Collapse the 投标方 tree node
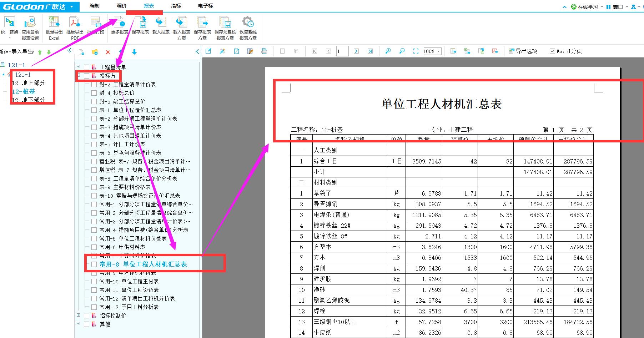The width and height of the screenshot is (644, 338). coord(79,75)
